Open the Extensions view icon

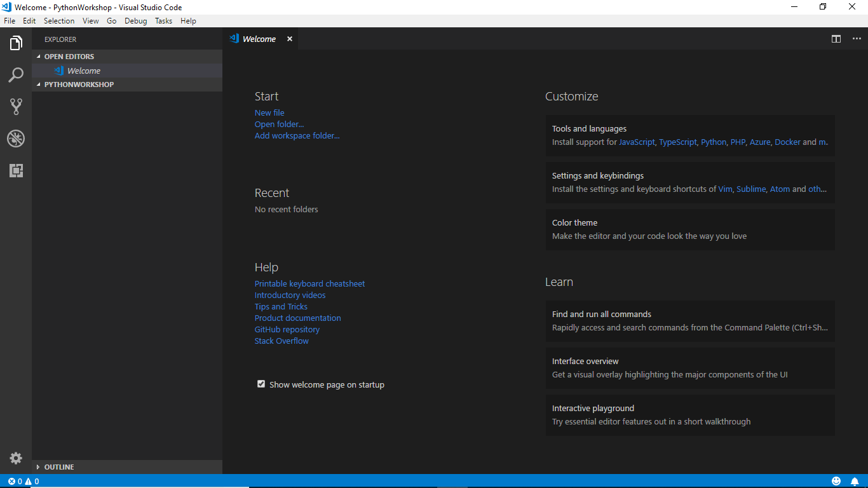point(16,170)
